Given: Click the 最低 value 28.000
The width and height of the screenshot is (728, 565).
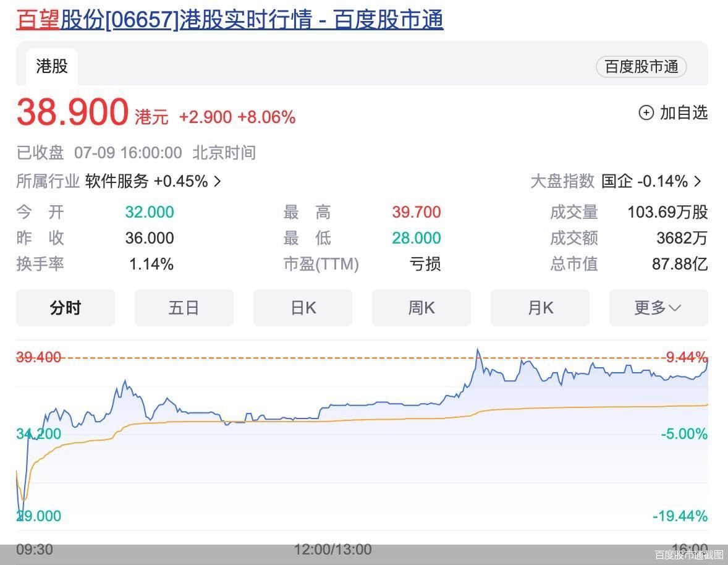Looking at the screenshot, I should click(417, 238).
